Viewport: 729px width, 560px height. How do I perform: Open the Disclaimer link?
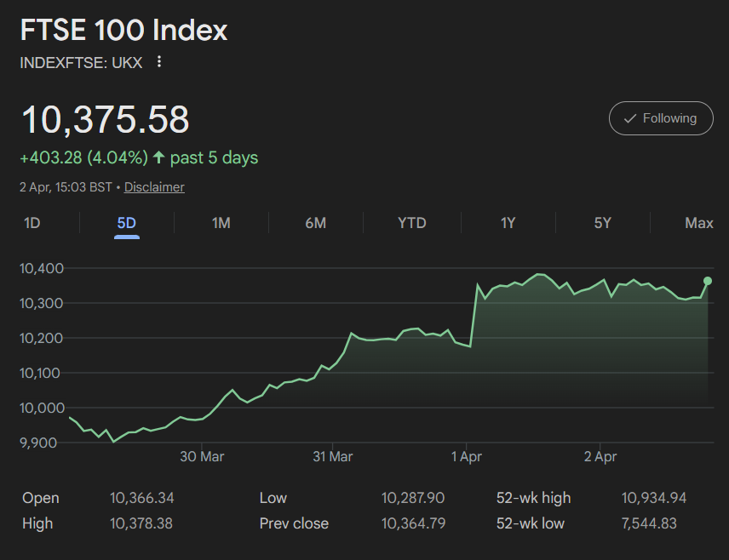[x=154, y=187]
